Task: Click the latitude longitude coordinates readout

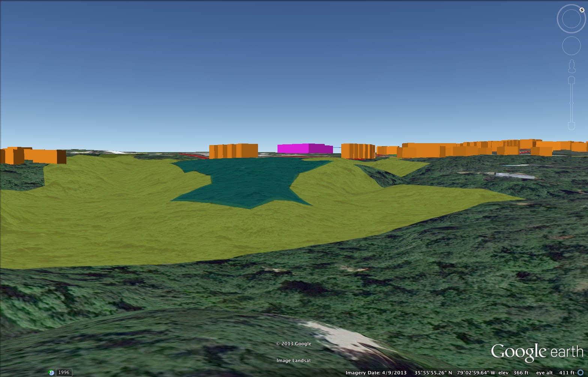Action: (454, 373)
